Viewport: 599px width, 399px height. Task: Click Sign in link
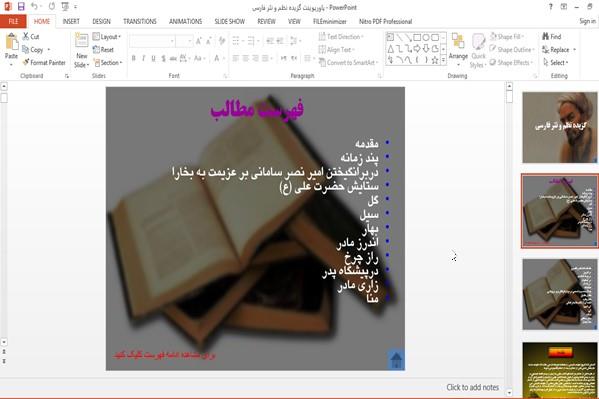pyautogui.click(x=587, y=21)
